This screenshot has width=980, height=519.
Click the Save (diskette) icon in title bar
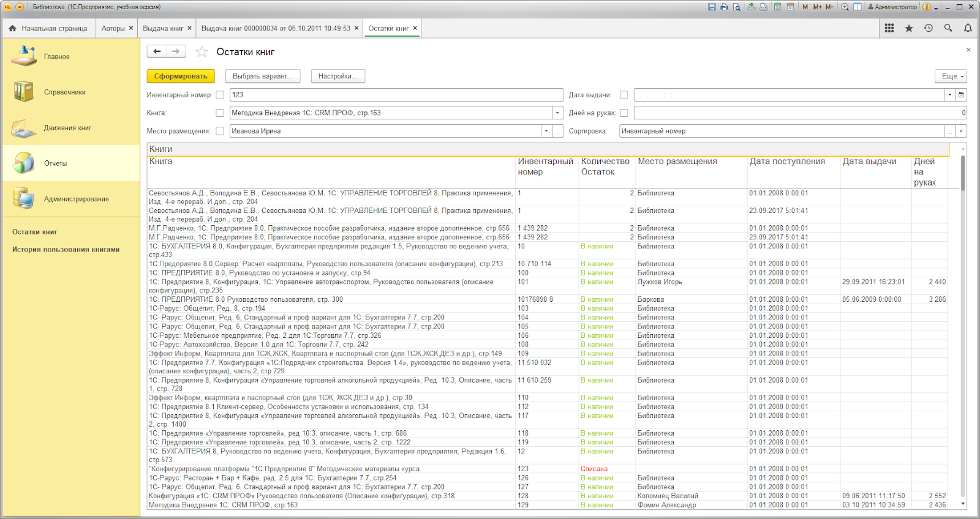pos(712,7)
